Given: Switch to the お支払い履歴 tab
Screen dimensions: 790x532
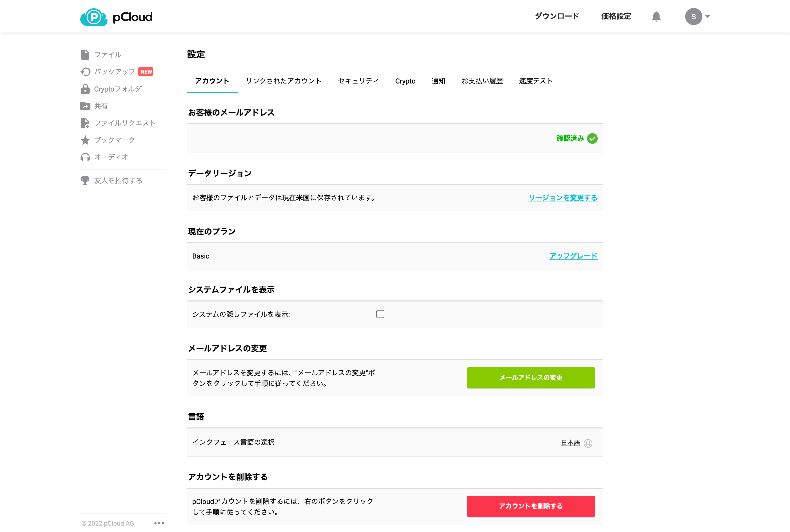Looking at the screenshot, I should click(482, 81).
